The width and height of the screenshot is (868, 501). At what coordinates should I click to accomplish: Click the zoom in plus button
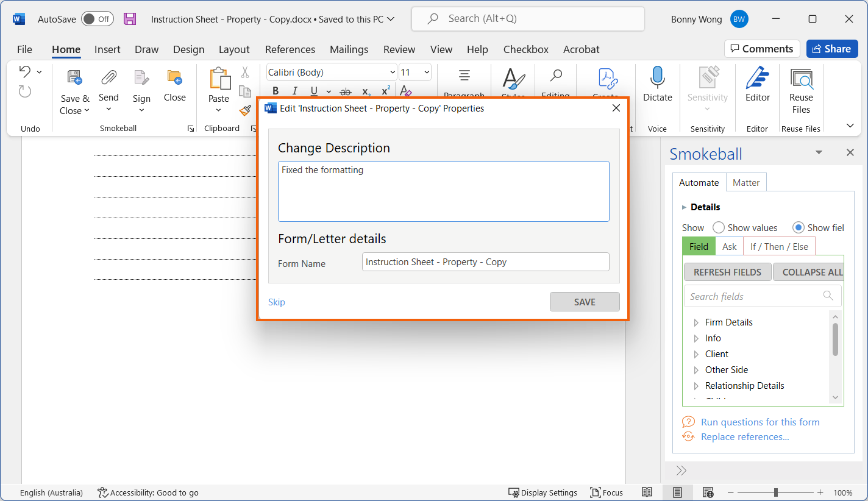(820, 492)
